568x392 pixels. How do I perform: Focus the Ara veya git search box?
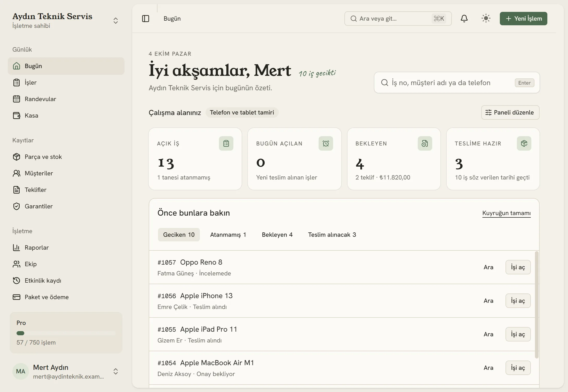398,19
